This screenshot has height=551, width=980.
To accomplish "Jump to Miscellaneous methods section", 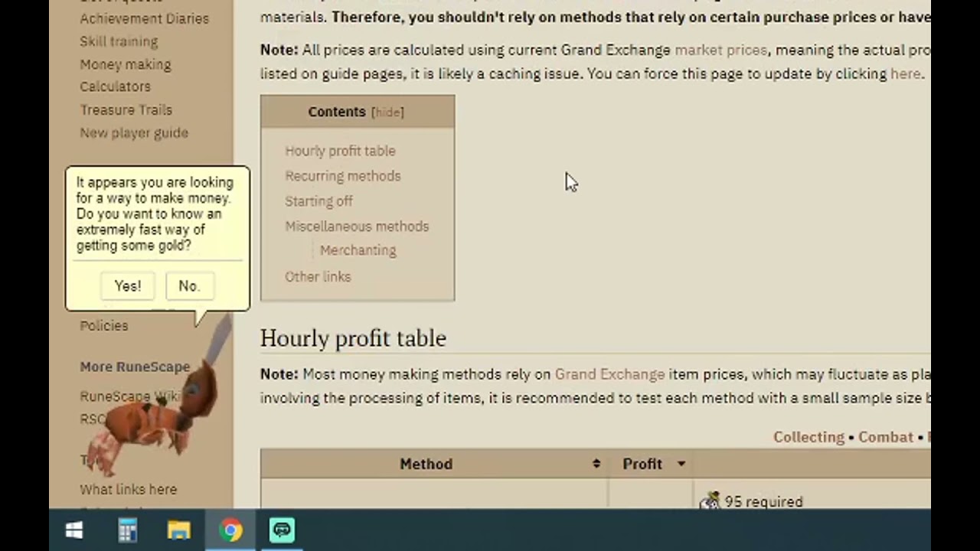I will pos(357,227).
